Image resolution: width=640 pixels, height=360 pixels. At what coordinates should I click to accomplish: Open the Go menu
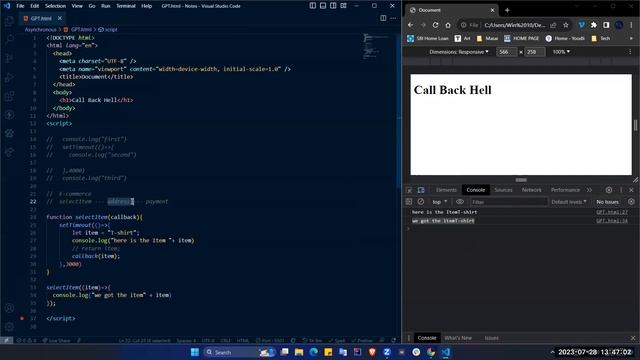point(92,6)
